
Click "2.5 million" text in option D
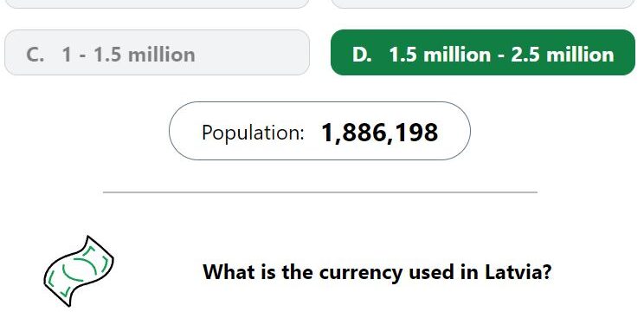click(563, 55)
